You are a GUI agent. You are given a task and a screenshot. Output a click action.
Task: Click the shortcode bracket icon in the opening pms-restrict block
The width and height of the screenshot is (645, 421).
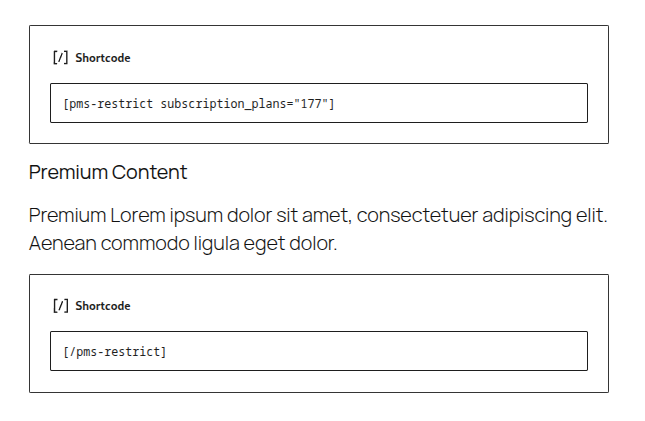pyautogui.click(x=60, y=58)
